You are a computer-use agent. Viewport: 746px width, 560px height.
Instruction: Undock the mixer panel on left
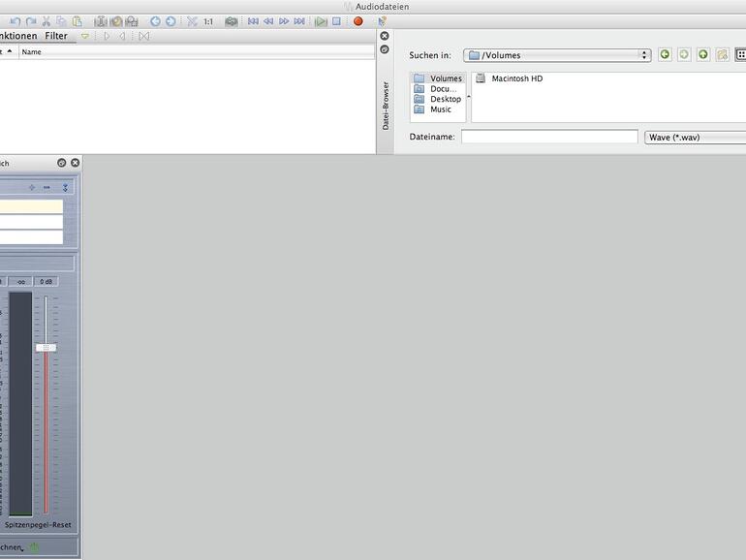(x=61, y=163)
